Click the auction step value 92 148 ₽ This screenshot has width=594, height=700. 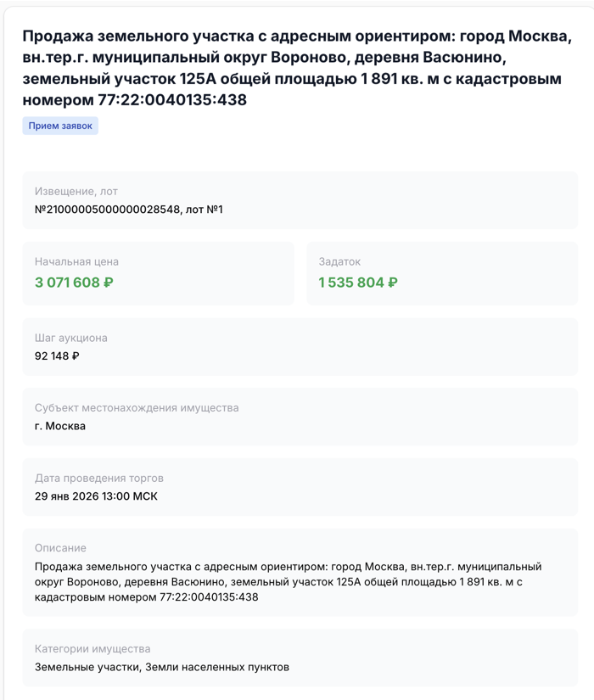57,356
